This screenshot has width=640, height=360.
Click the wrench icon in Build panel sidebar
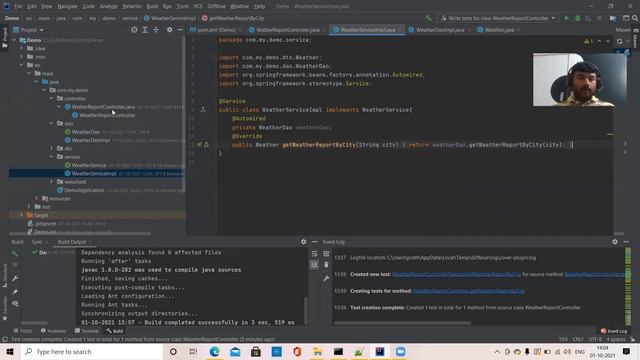coord(15,278)
